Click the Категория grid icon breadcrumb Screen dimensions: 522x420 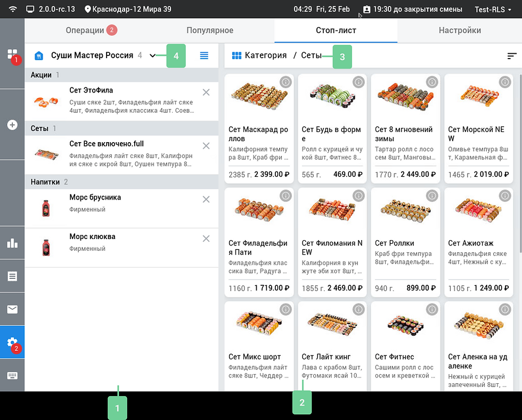point(236,55)
